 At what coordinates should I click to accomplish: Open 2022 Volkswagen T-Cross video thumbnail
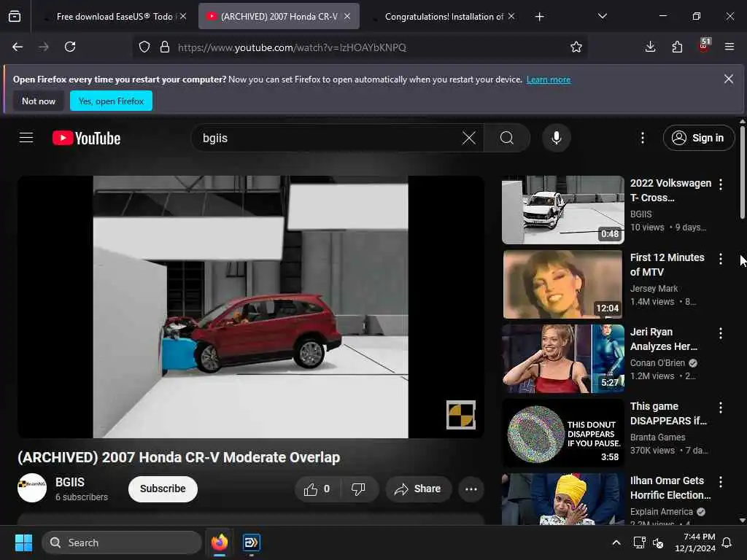(x=563, y=210)
